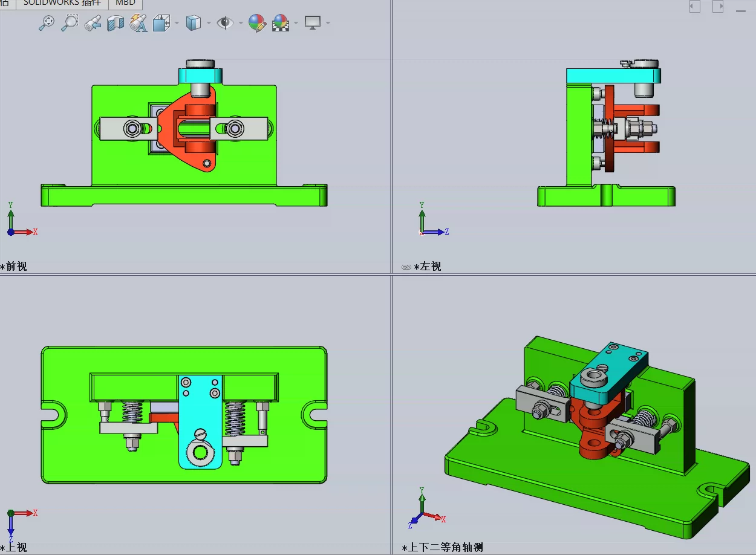Click the View Settings monitor icon
This screenshot has width=756, height=555.
click(313, 23)
